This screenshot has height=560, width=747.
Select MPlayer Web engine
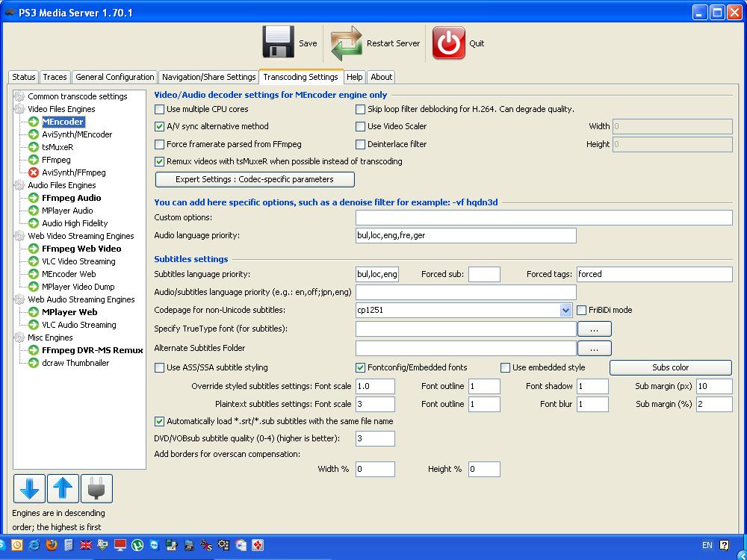pos(69,312)
